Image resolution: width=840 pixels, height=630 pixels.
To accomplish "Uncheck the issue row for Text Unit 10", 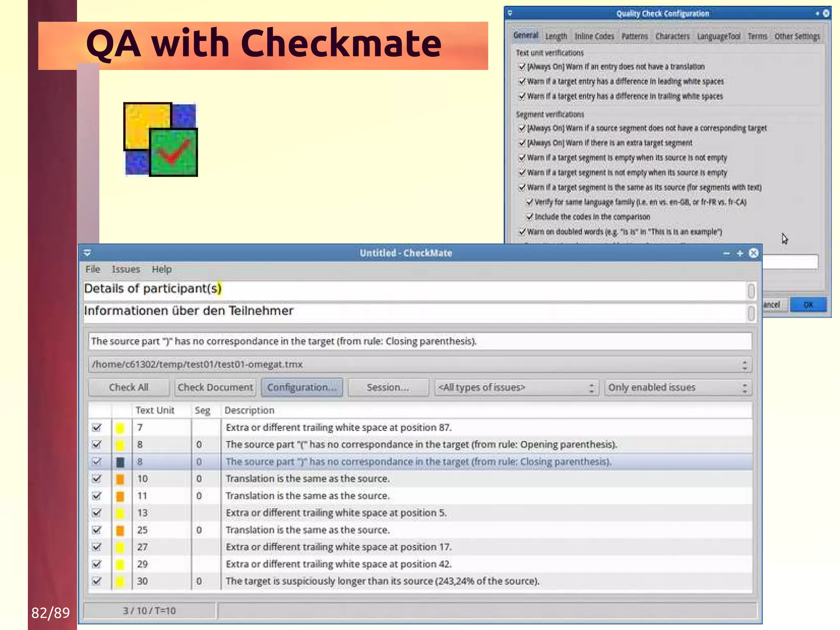I will [x=97, y=479].
